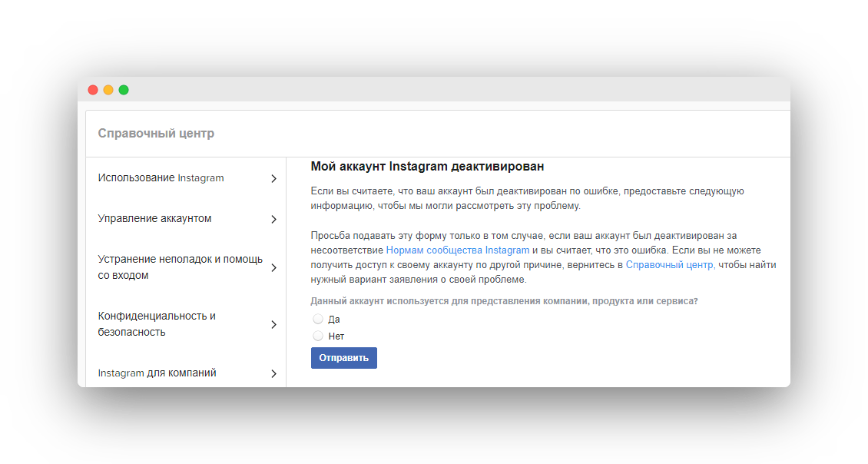Click the question text "Данный аккаунт используется…"
Screen dimensions: 868x464
point(505,301)
